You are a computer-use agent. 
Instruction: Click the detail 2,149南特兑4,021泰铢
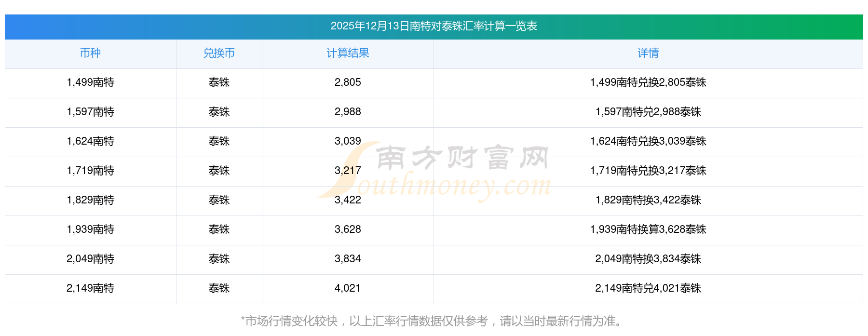[x=648, y=288]
